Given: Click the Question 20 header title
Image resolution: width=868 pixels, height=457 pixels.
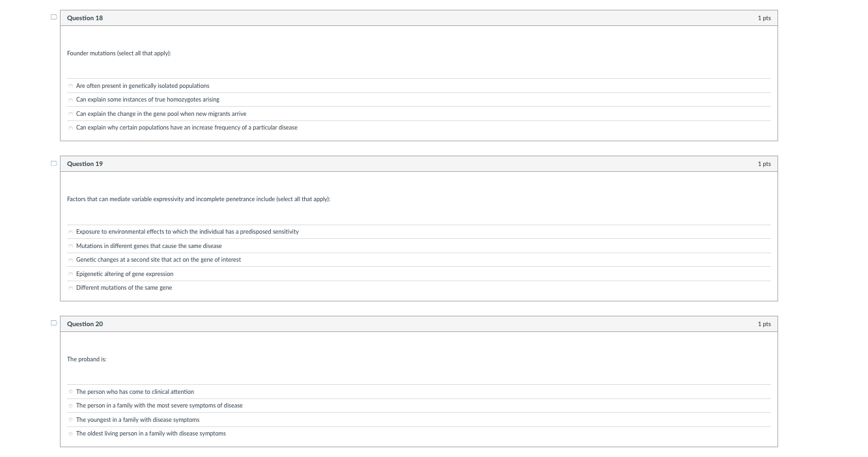Looking at the screenshot, I should (85, 324).
